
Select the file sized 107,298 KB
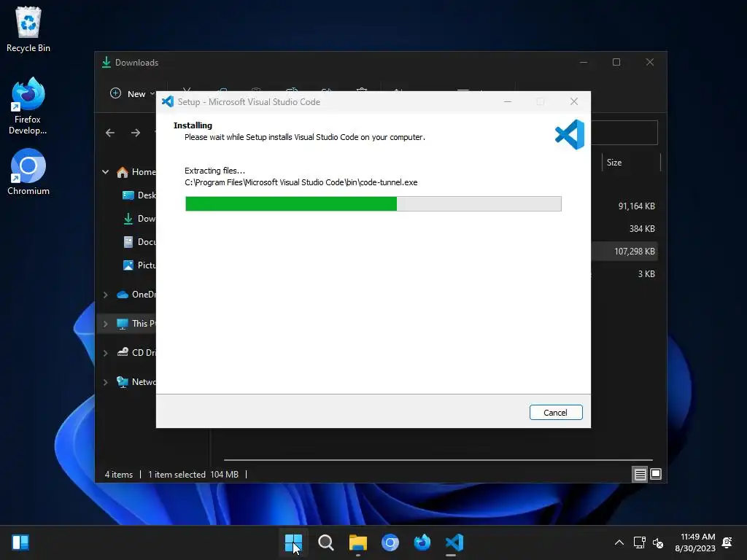(634, 252)
